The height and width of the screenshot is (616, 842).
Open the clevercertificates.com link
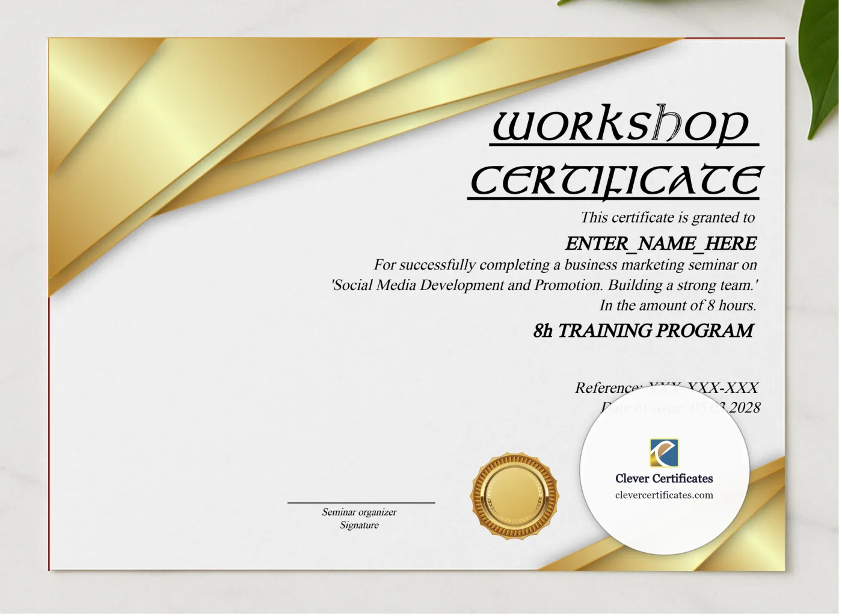[664, 495]
